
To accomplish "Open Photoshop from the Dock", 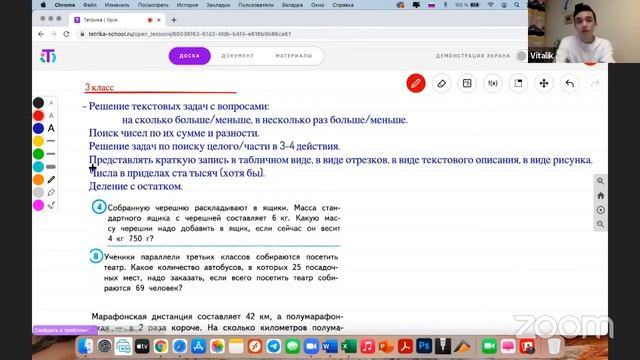I will pos(424,347).
